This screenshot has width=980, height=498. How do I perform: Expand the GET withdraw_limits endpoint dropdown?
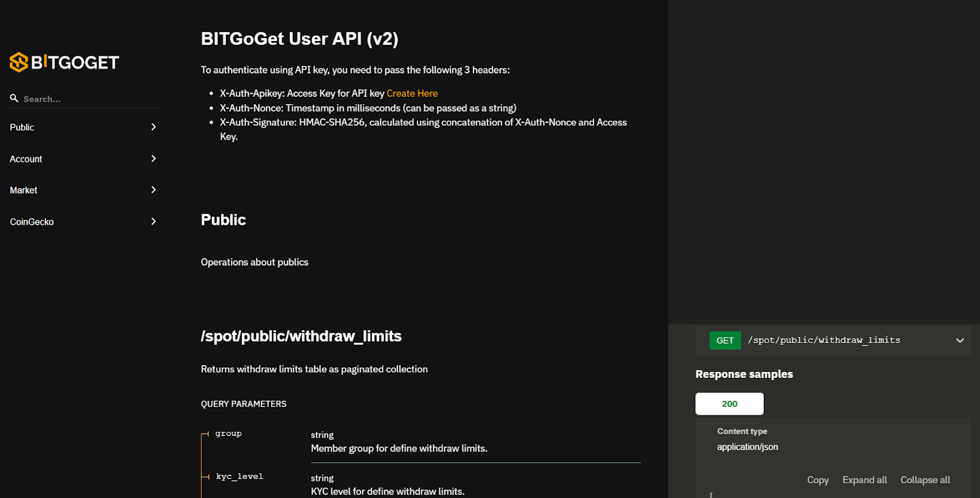(959, 341)
